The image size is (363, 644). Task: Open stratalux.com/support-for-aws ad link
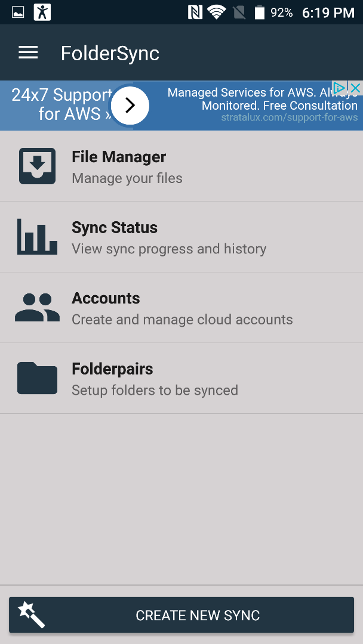click(x=290, y=117)
